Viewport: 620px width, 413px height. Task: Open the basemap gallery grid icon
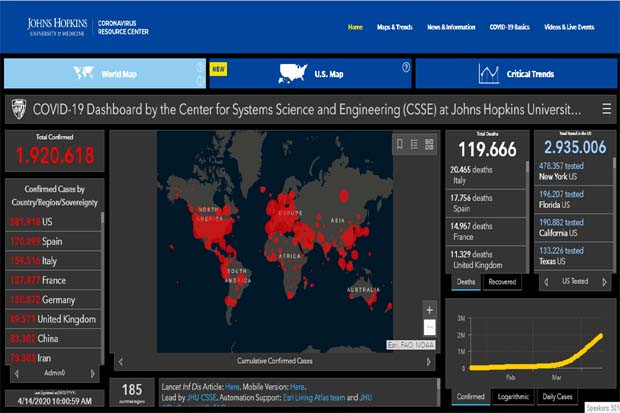(429, 144)
